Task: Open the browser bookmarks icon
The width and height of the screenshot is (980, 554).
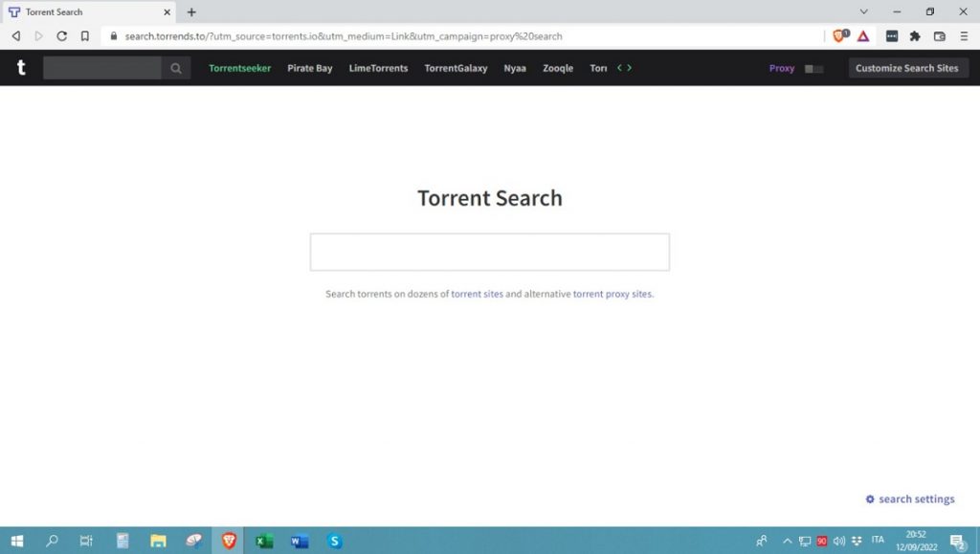Action: [x=85, y=36]
